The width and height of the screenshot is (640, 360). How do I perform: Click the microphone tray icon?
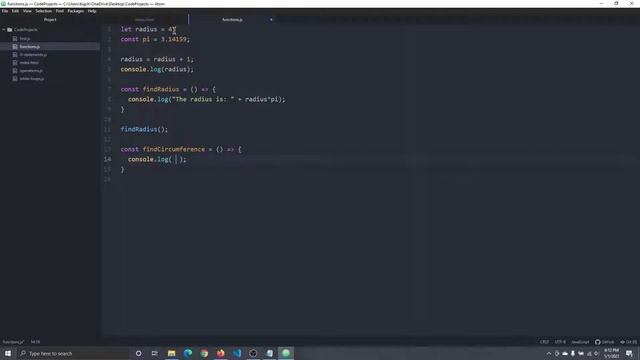573,353
